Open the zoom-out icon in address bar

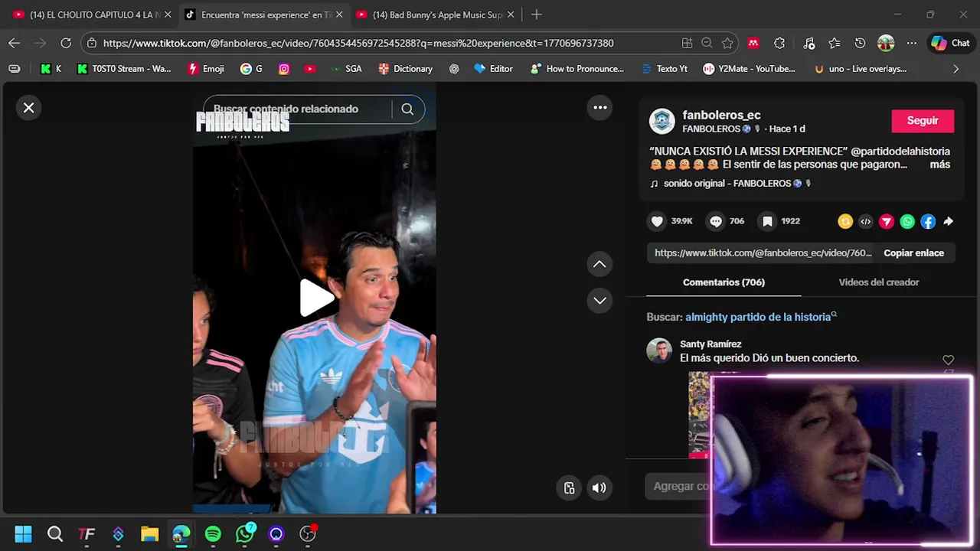707,44
